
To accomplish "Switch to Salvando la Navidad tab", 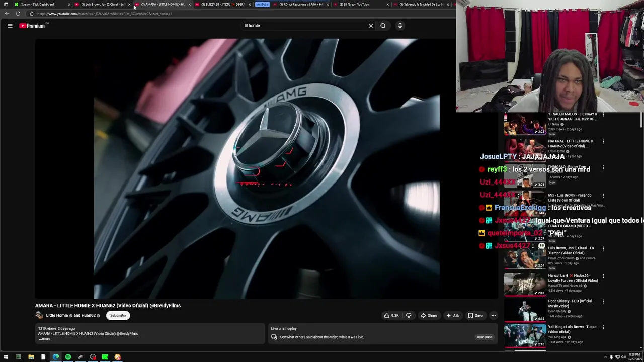I will coord(422,4).
